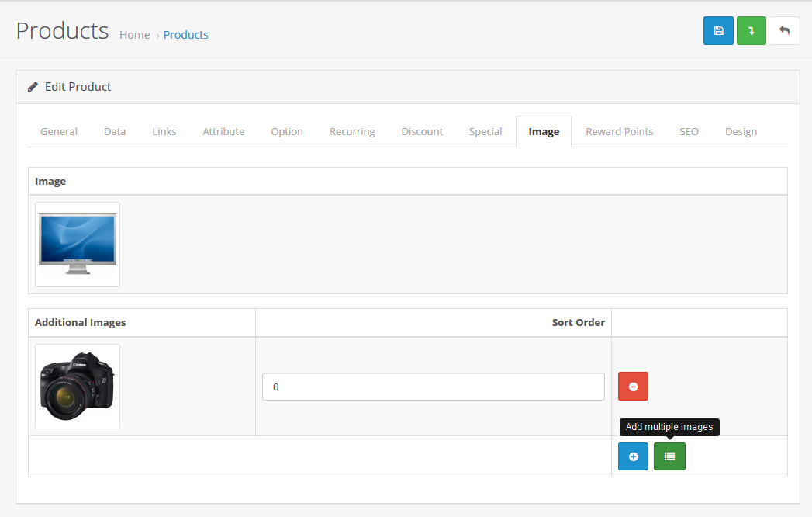
Task: Click the Products breadcrumb link
Action: click(x=186, y=35)
